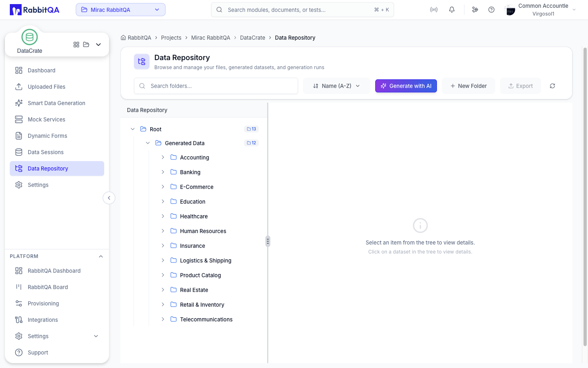This screenshot has width=588, height=368.
Task: Expand the Accounting folder
Action: pyautogui.click(x=163, y=157)
